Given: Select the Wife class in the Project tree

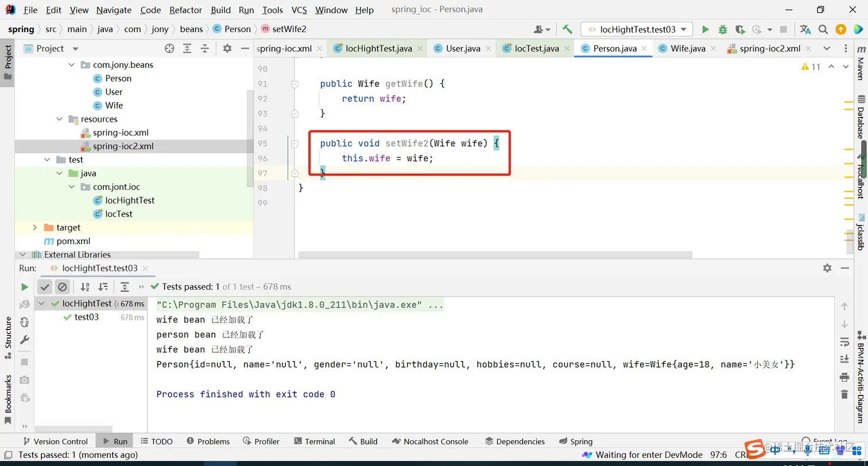Looking at the screenshot, I should pos(114,106).
